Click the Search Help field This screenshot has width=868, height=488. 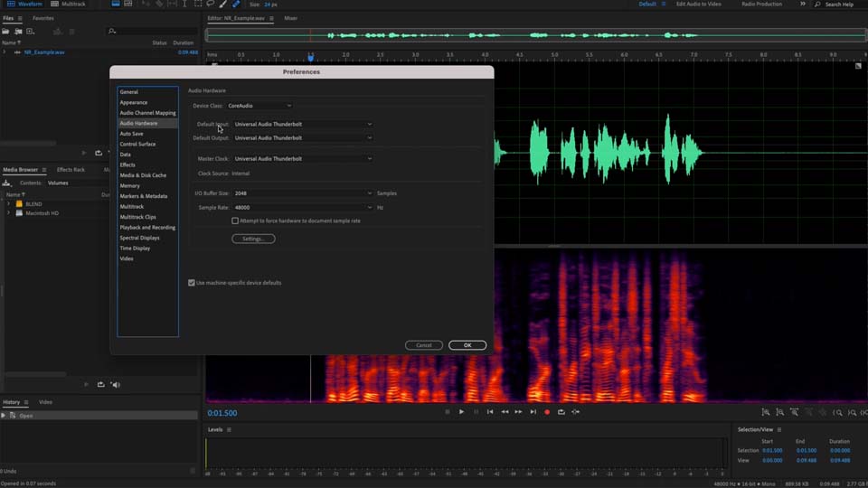click(839, 5)
